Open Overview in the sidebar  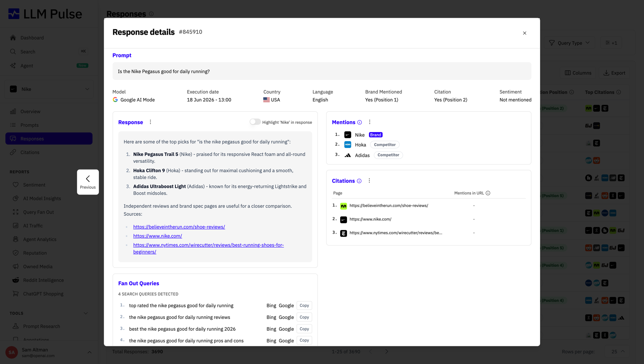pyautogui.click(x=49, y=112)
